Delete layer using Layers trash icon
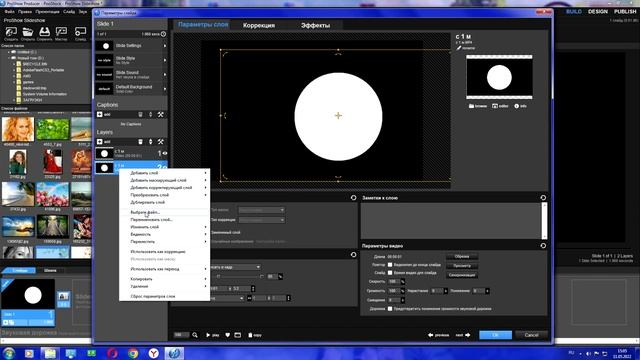Image resolution: width=640 pixels, height=360 pixels. 140,142
